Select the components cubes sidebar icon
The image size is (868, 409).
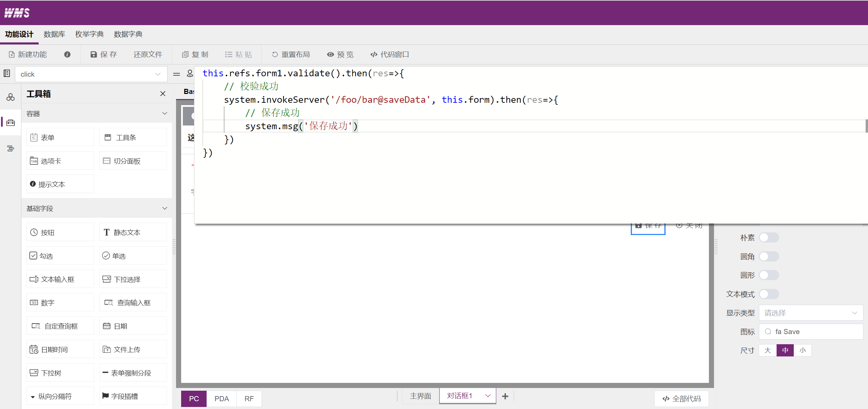pos(11,97)
